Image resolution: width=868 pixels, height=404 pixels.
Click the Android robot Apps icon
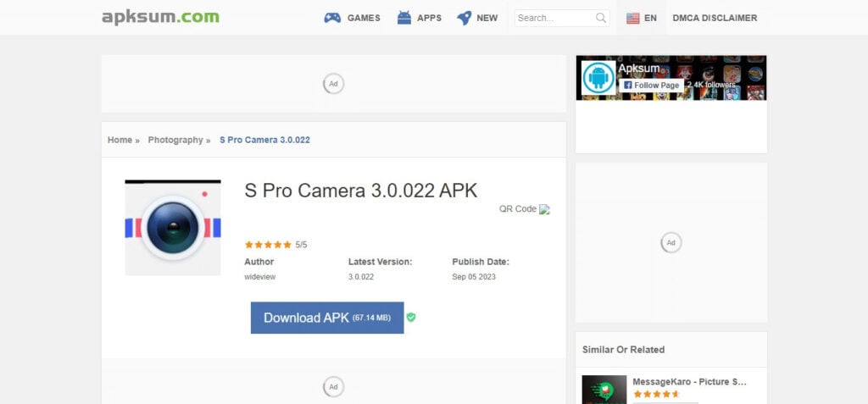tap(404, 18)
